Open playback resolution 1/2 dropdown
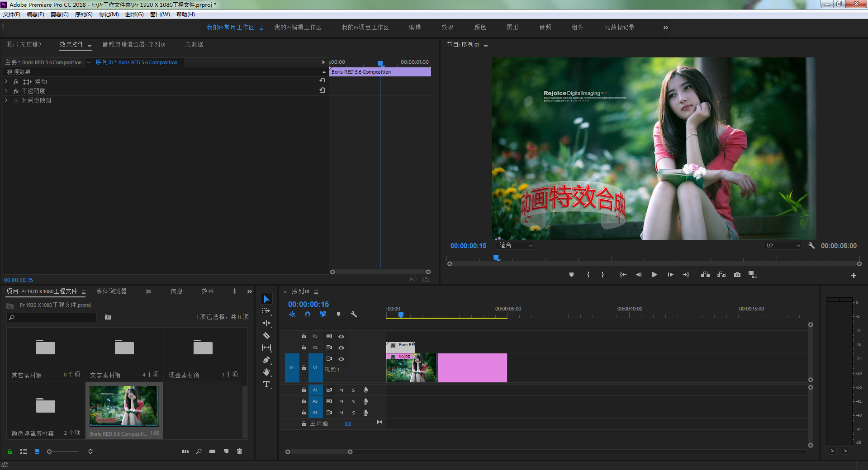868x470 pixels. click(x=783, y=245)
